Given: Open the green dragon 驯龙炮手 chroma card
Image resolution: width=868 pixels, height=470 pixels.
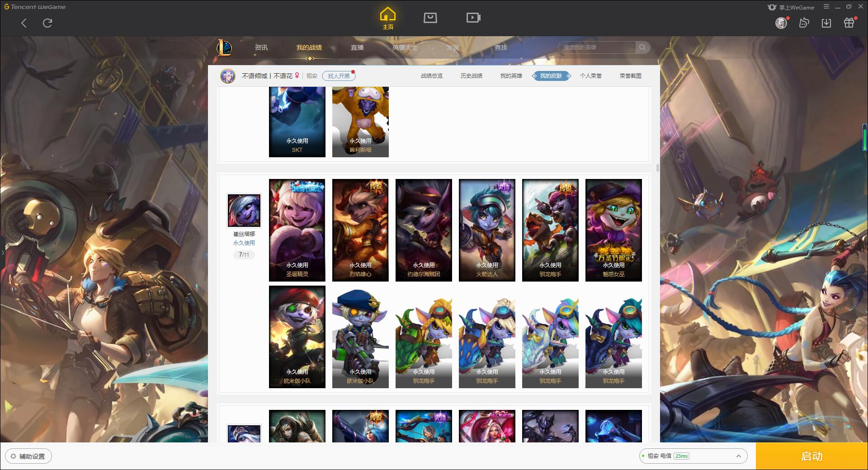Looking at the screenshot, I should tap(424, 337).
